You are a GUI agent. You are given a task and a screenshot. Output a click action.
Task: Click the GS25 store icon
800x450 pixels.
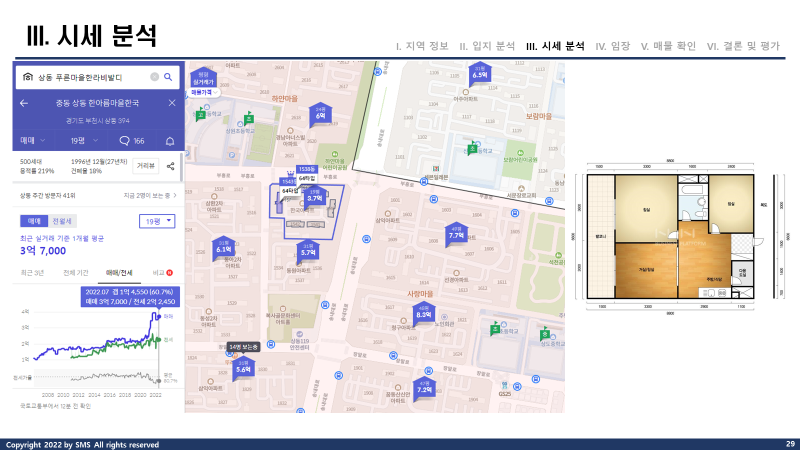tap(504, 386)
